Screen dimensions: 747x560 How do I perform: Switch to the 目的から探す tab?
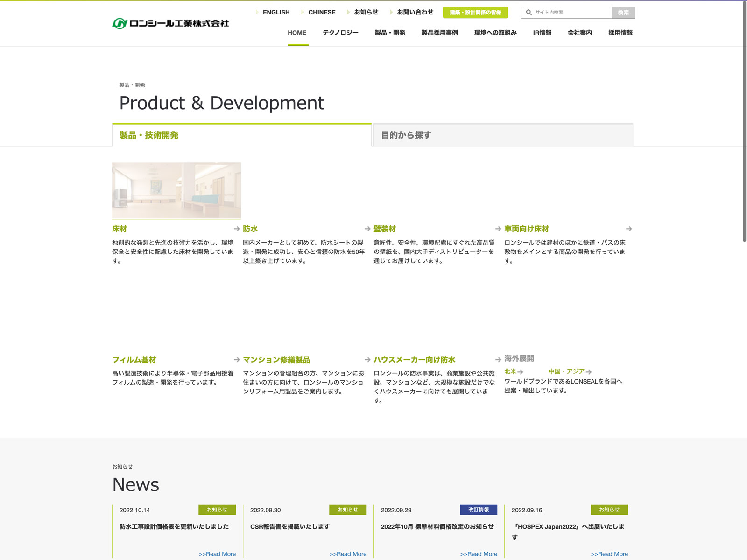[x=503, y=135]
